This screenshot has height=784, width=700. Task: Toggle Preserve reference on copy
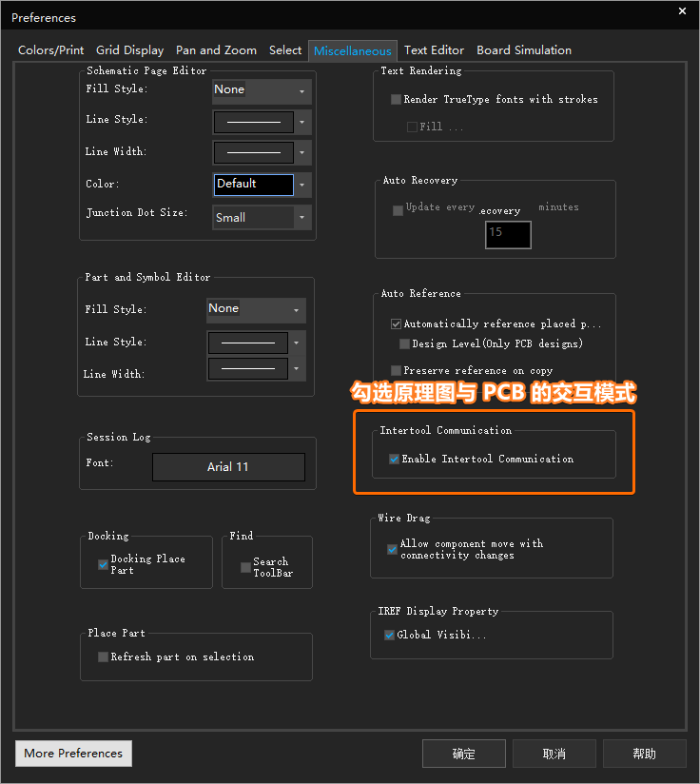tap(397, 370)
